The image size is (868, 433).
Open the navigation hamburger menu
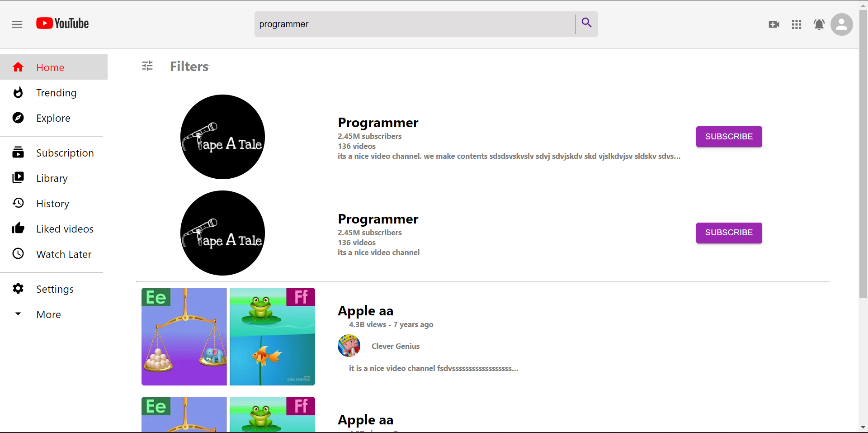pyautogui.click(x=17, y=24)
